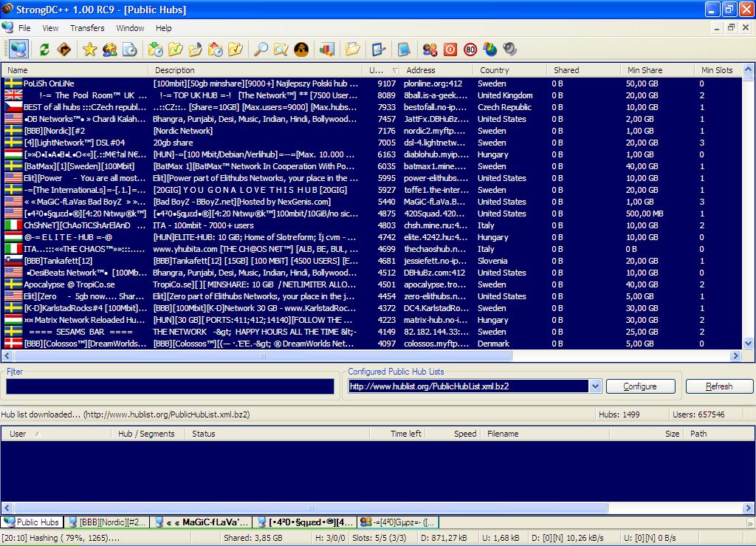Image resolution: width=756 pixels, height=546 pixels.
Task: Sort hubs by the Users column header
Action: point(381,70)
